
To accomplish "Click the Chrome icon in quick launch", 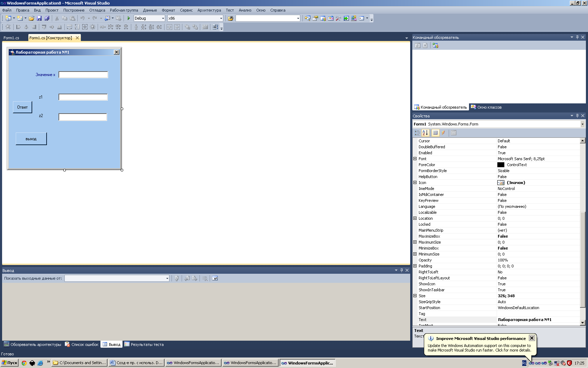I will [x=24, y=363].
